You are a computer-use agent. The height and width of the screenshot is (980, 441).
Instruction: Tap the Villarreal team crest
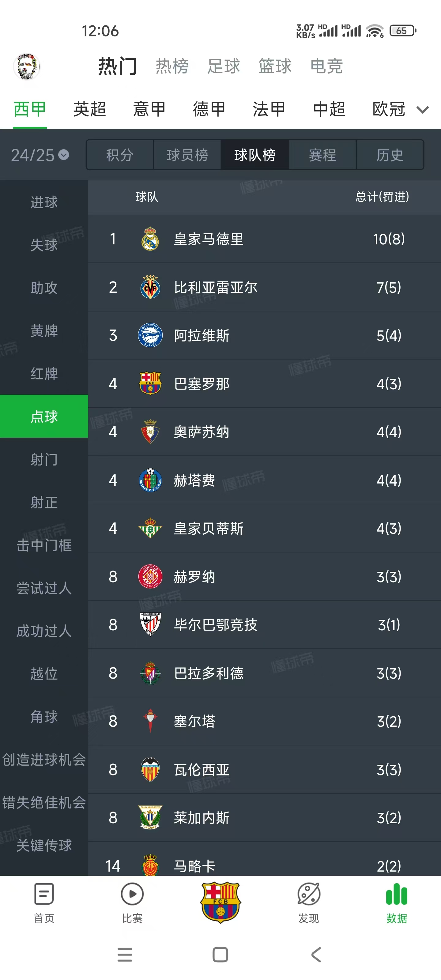(150, 287)
